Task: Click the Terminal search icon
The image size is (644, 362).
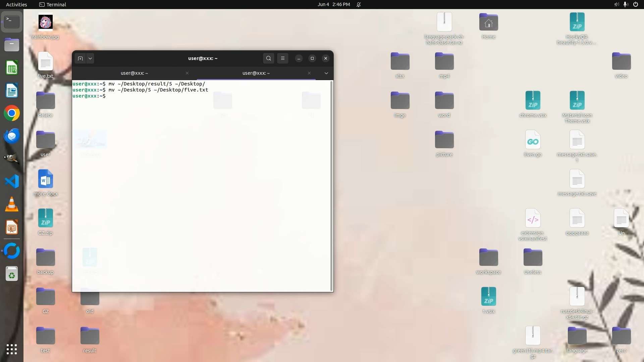Action: [x=268, y=58]
